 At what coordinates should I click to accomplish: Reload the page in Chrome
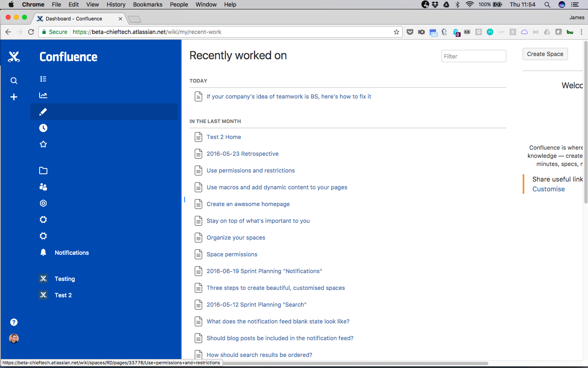(x=31, y=32)
